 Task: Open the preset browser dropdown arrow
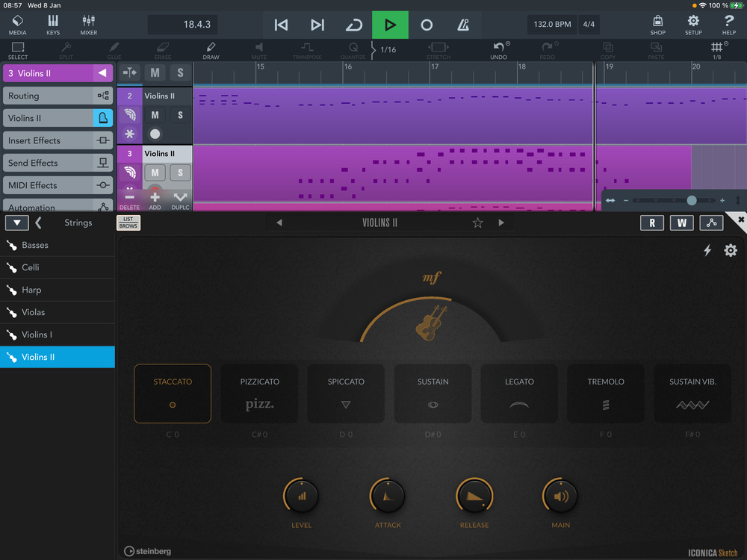coord(17,223)
